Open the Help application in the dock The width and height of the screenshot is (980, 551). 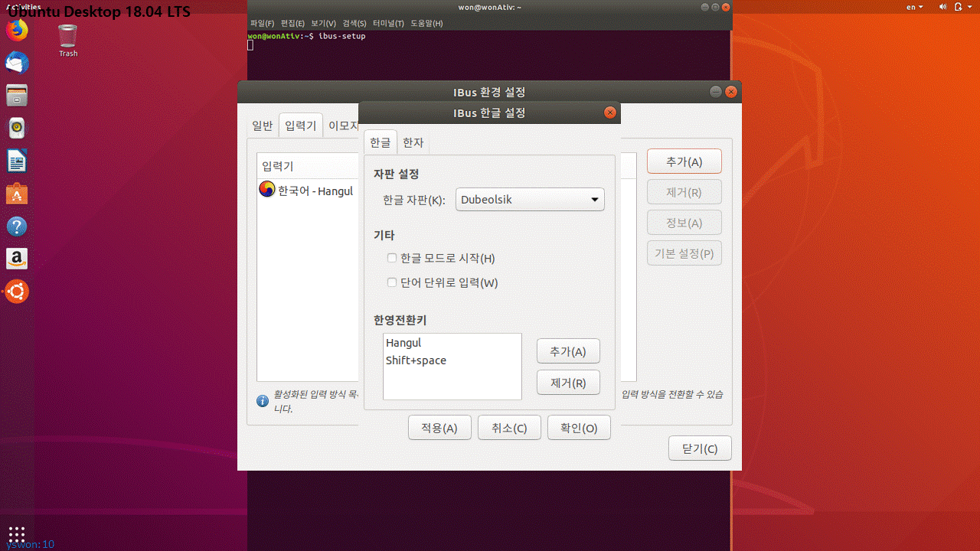pyautogui.click(x=16, y=227)
